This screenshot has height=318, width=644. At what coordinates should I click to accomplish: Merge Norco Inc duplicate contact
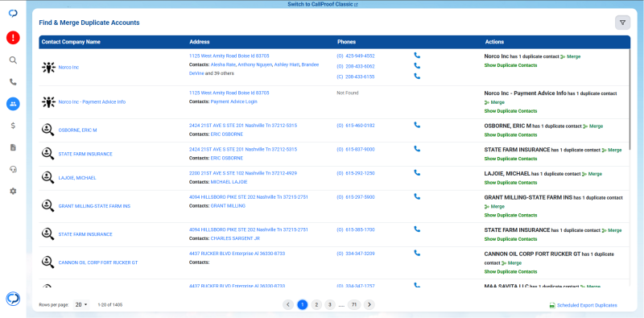pos(571,56)
